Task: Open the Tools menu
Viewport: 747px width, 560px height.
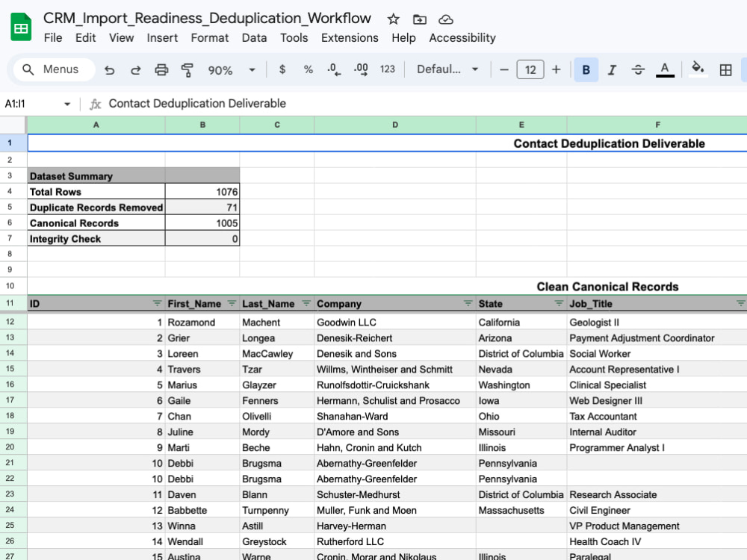Action: coord(294,37)
